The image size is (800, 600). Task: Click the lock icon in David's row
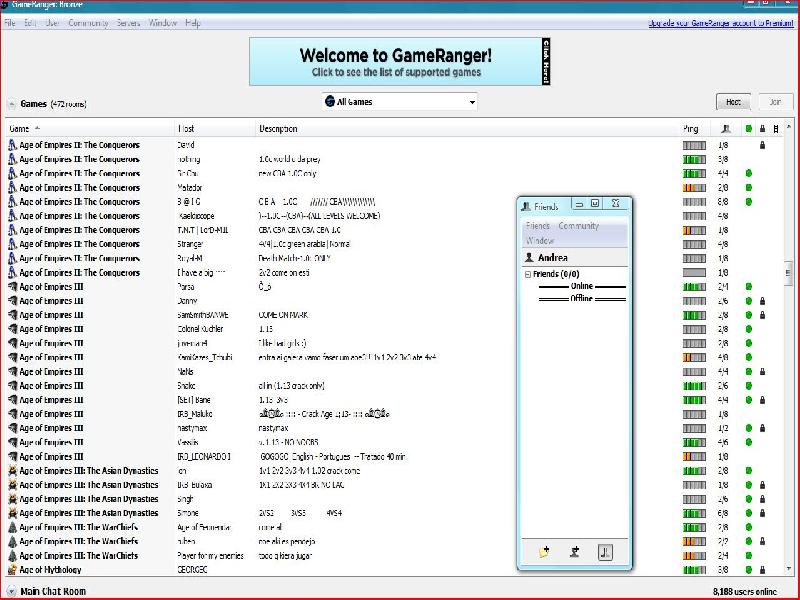pyautogui.click(x=762, y=145)
